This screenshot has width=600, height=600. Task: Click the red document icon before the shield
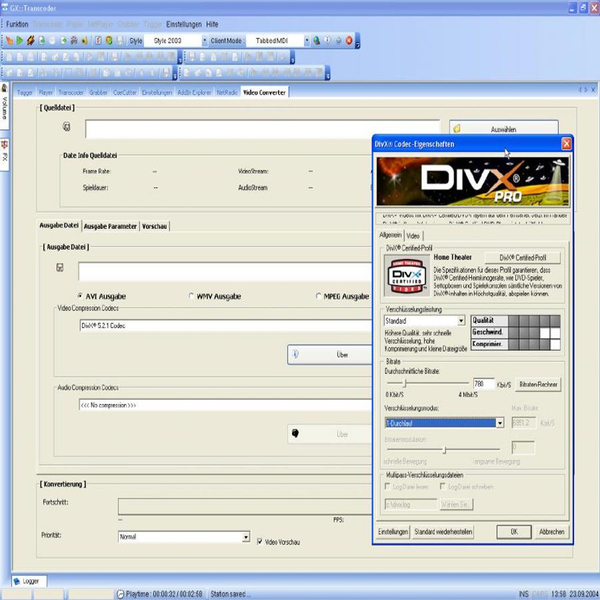click(98, 40)
